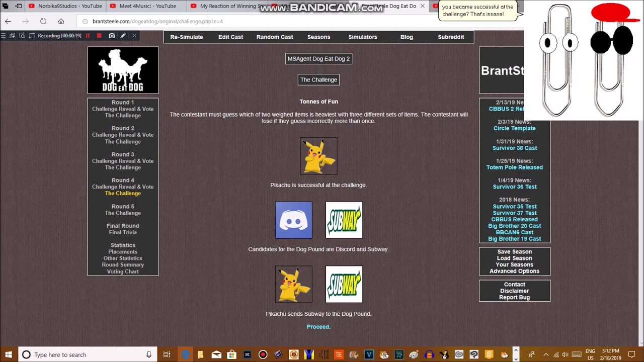Go to the browser home page
This screenshot has width=644, height=362.
click(x=61, y=22)
